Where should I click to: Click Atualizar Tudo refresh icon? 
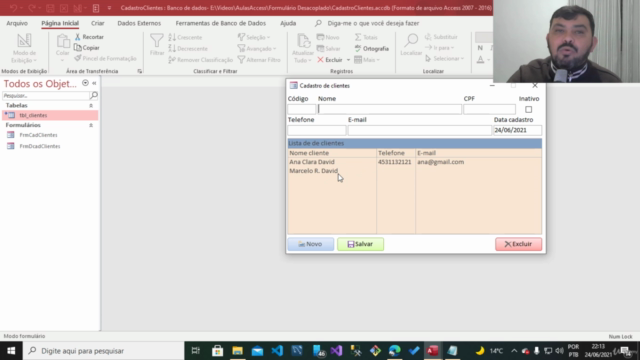pos(303,41)
